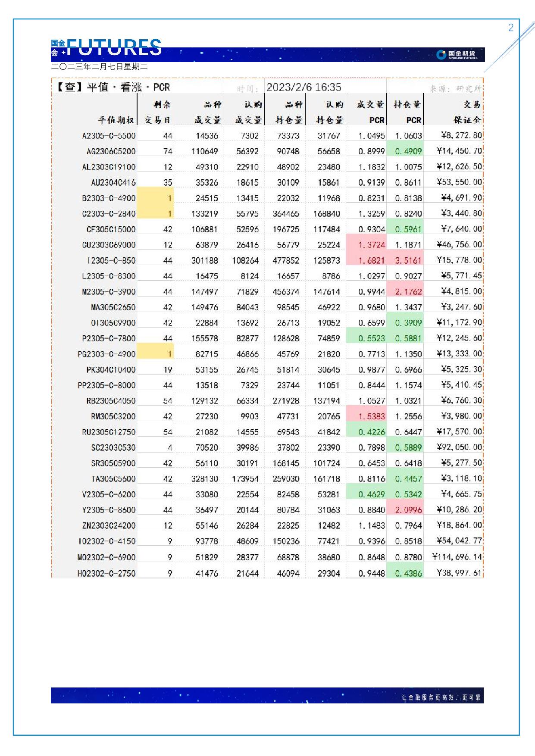
Task: Select the date line 二〇二三年二月七日星期二
Action: point(99,67)
